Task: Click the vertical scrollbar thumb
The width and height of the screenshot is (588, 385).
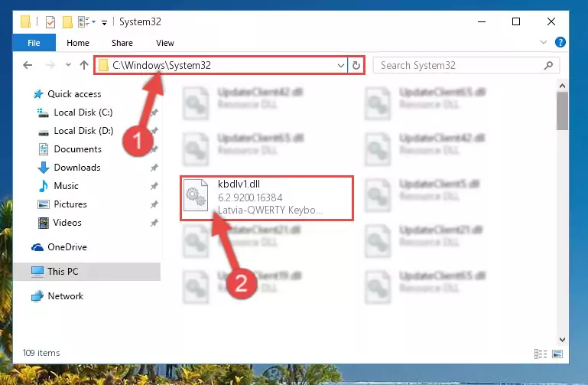Action: (x=562, y=111)
